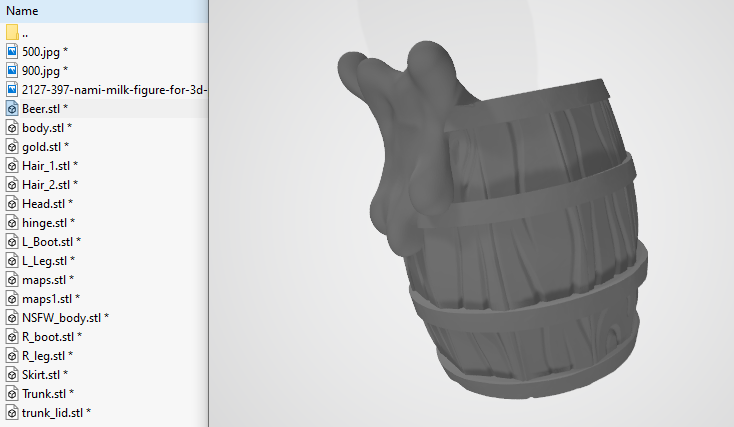Click the Beer.stl model icon
The height and width of the screenshot is (427, 734).
12,109
